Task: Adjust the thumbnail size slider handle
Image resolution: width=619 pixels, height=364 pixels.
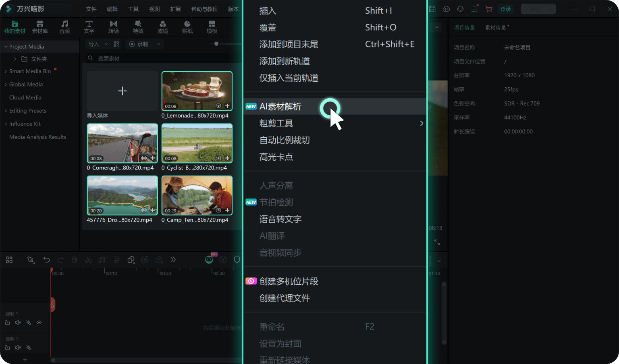Action: [216, 44]
